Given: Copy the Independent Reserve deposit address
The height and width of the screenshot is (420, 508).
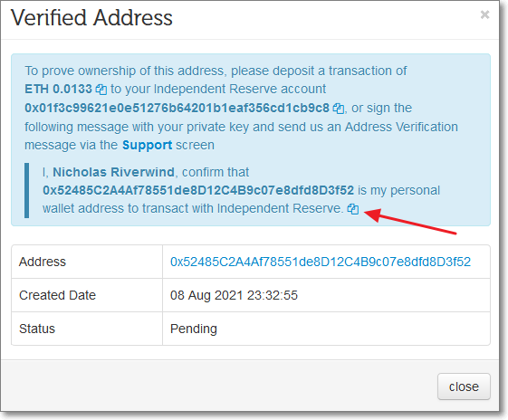Looking at the screenshot, I should [x=339, y=109].
